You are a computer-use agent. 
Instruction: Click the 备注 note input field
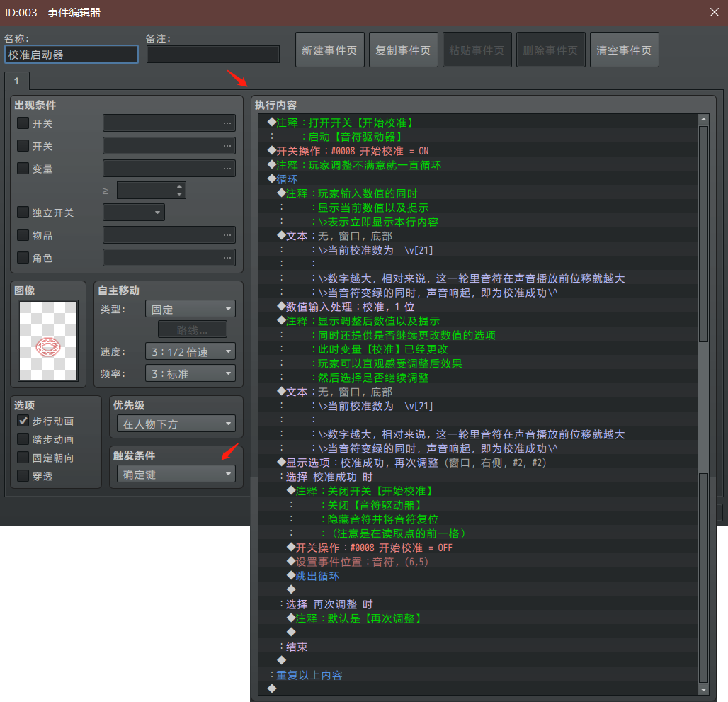point(213,55)
